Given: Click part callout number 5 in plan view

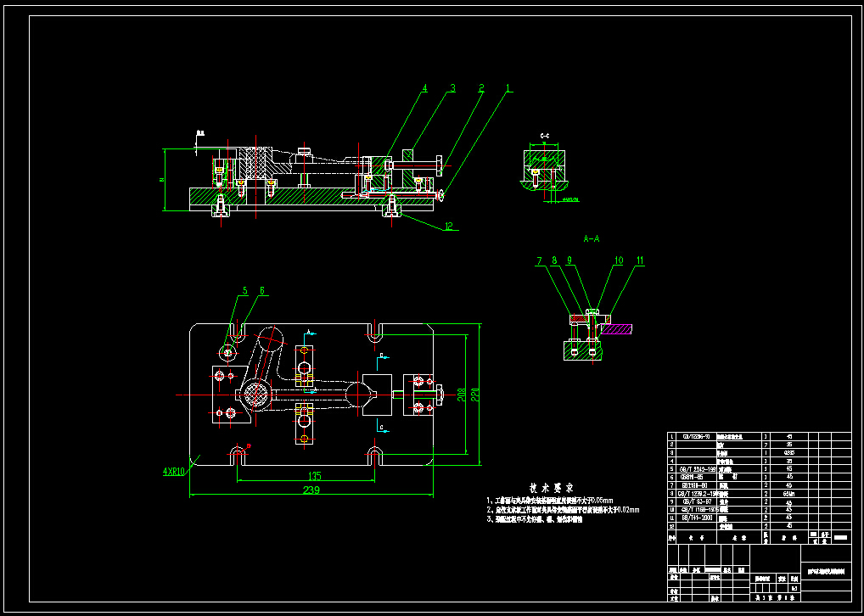Looking at the screenshot, I should click(244, 290).
